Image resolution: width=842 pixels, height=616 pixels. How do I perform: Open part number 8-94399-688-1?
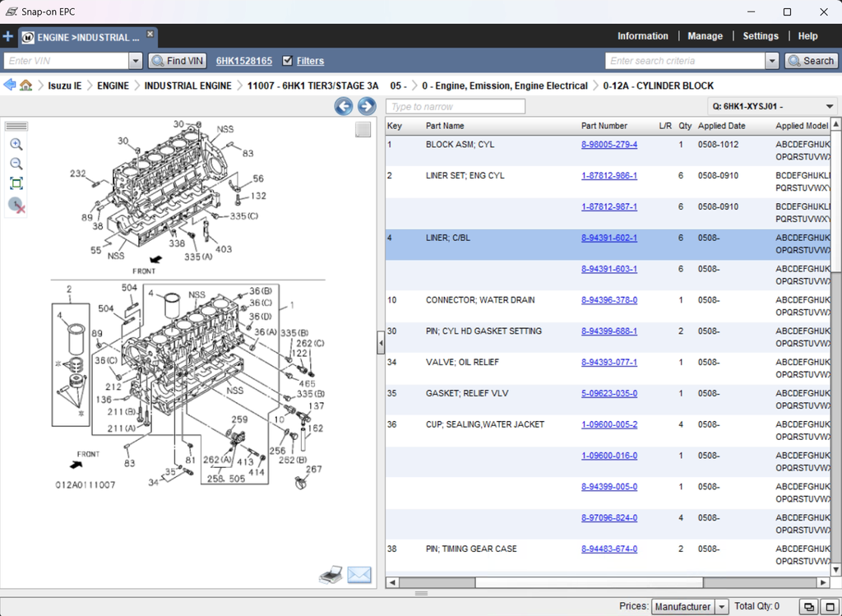pyautogui.click(x=609, y=331)
